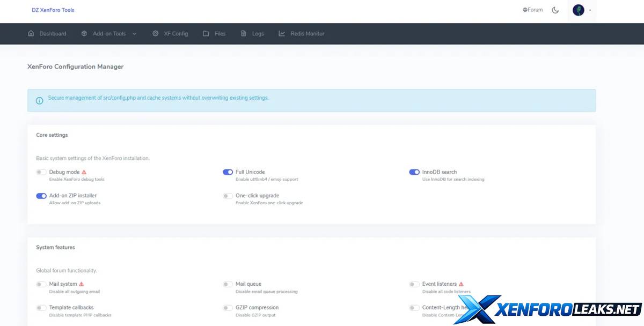Click the info icon in the blue banner
This screenshot has width=644, height=326.
[39, 101]
